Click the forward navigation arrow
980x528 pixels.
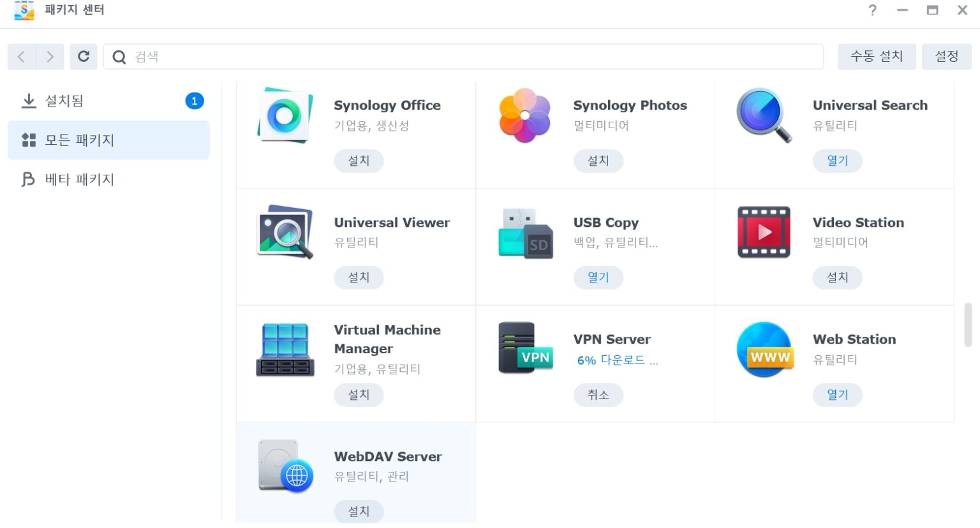[x=50, y=57]
